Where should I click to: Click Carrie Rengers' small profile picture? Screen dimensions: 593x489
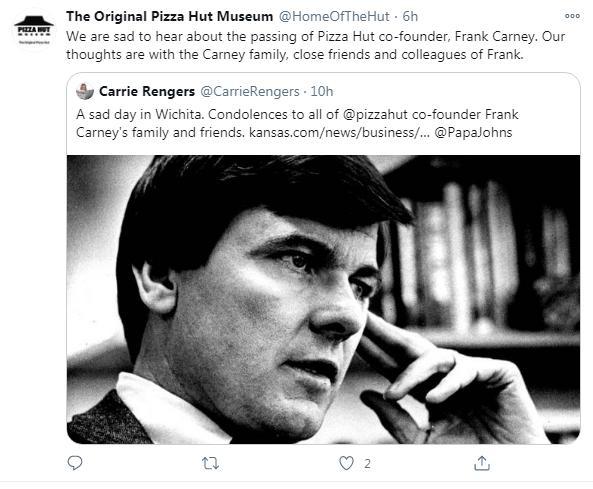[85, 92]
